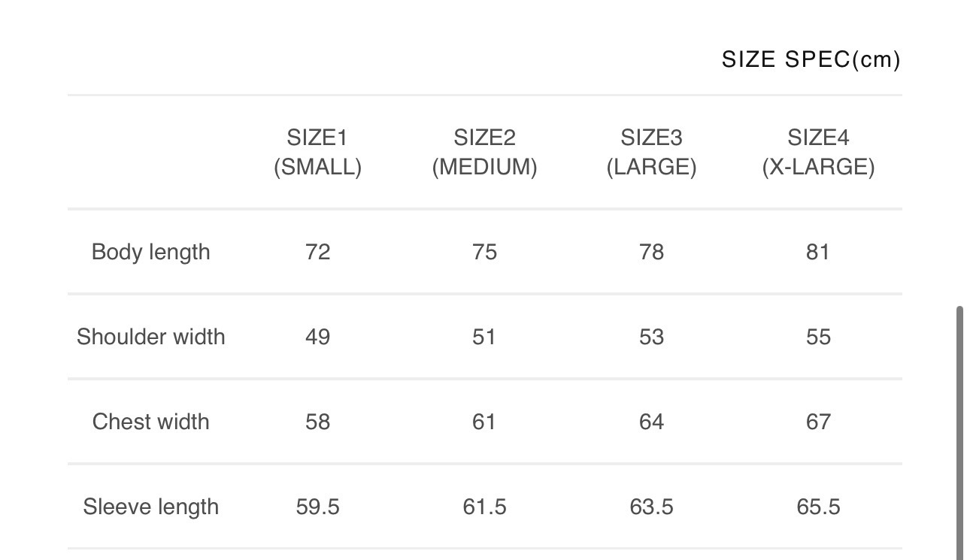Click the vertical scrollbar thumb
970x560 pixels.
[x=959, y=432]
